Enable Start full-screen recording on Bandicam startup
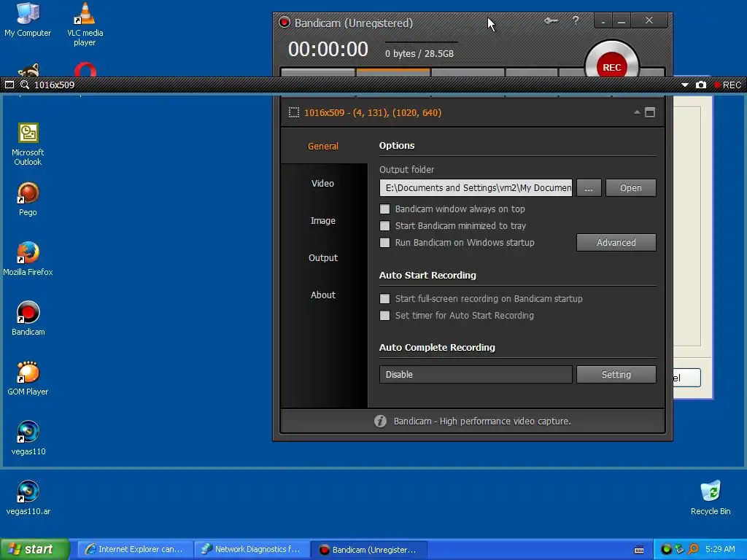Screen dimensions: 747x560 coord(384,298)
